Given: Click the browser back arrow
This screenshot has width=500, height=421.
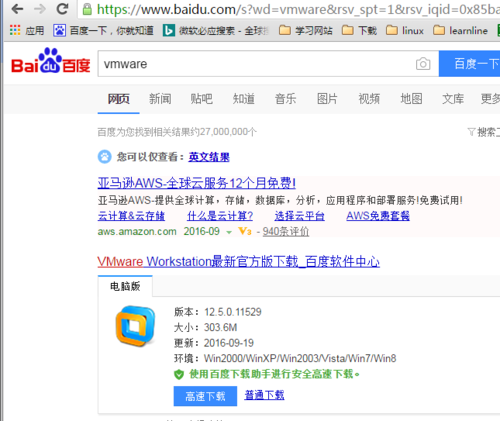Looking at the screenshot, I should (x=17, y=9).
